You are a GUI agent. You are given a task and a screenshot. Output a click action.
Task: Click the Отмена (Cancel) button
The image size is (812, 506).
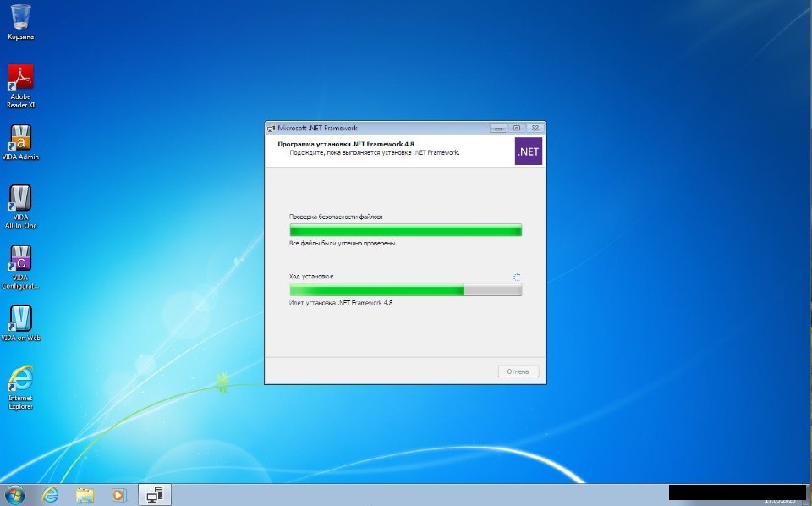(x=518, y=371)
